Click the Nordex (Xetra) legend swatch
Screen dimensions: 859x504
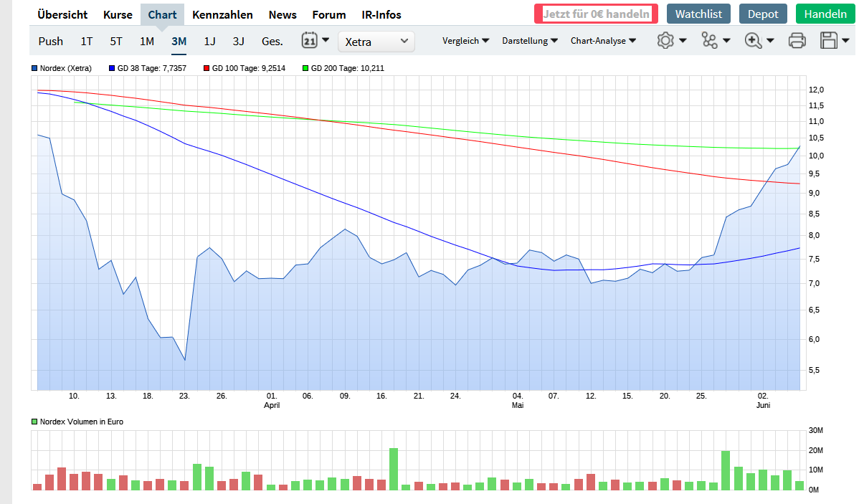[34, 69]
